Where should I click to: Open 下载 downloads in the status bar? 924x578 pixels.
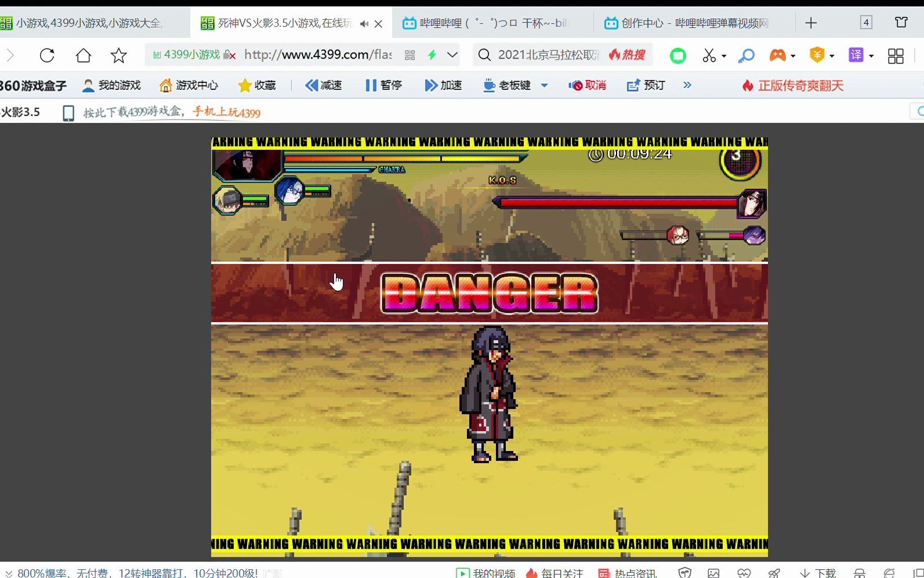tap(818, 573)
